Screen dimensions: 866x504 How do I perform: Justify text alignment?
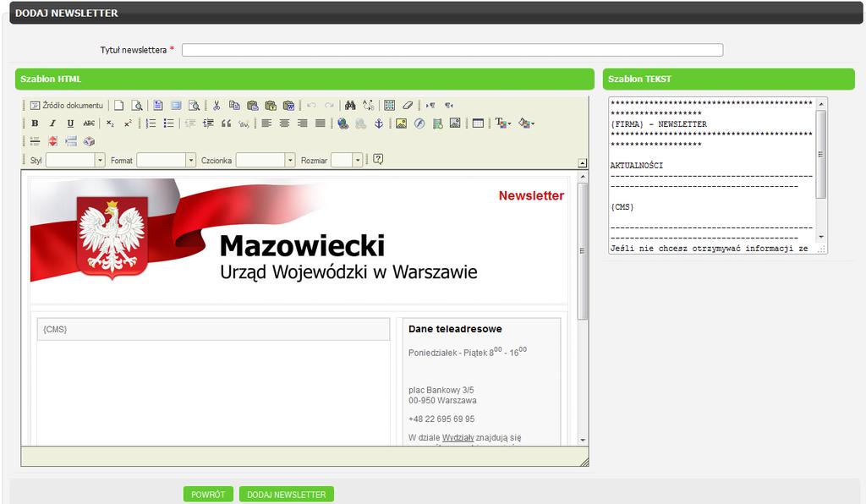point(321,123)
